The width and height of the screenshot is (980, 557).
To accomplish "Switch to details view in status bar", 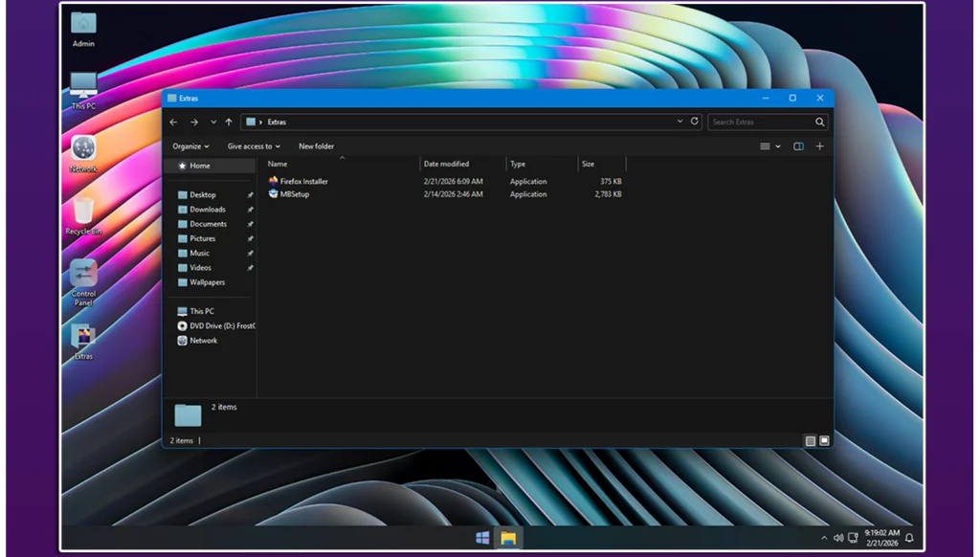I will pos(811,441).
